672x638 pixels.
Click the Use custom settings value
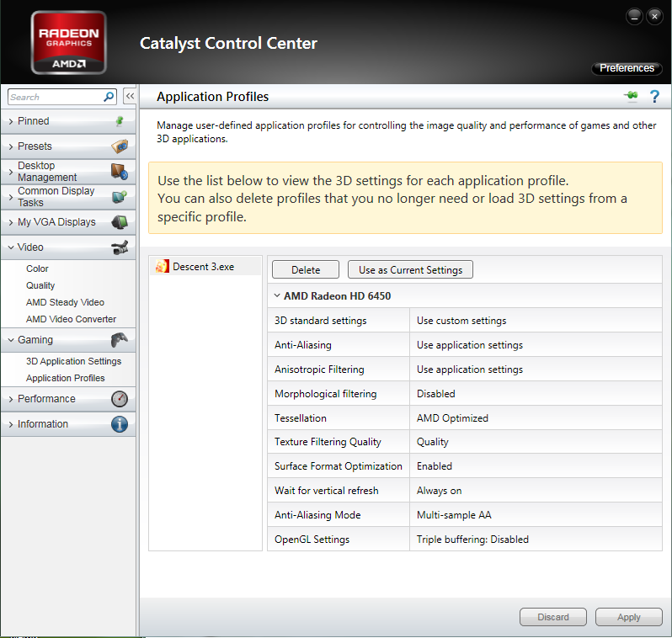[x=461, y=321]
